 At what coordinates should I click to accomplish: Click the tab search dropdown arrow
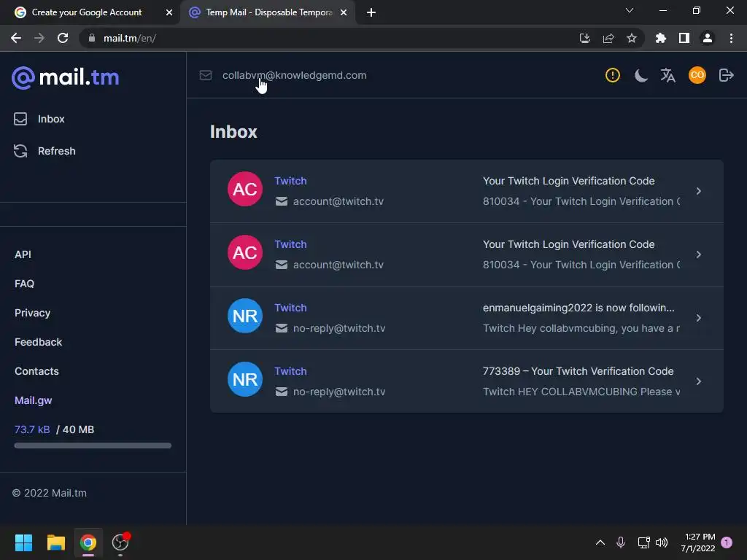click(x=630, y=10)
